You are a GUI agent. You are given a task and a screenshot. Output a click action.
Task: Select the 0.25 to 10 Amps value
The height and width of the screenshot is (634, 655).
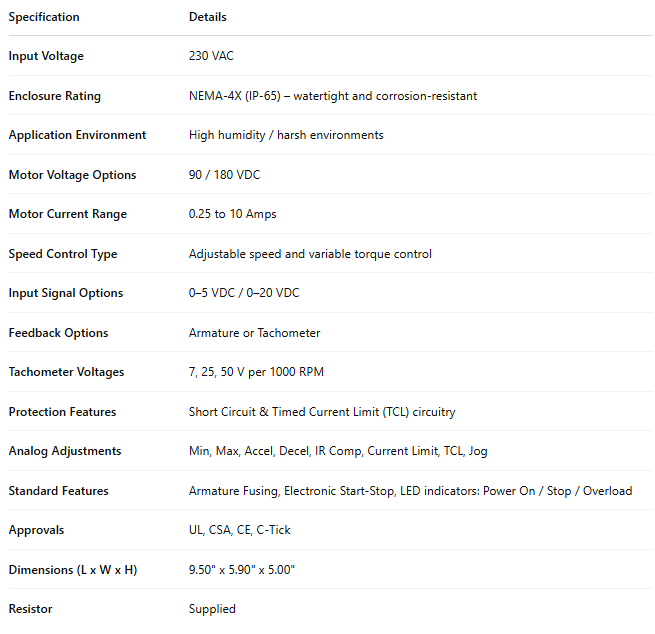click(233, 214)
